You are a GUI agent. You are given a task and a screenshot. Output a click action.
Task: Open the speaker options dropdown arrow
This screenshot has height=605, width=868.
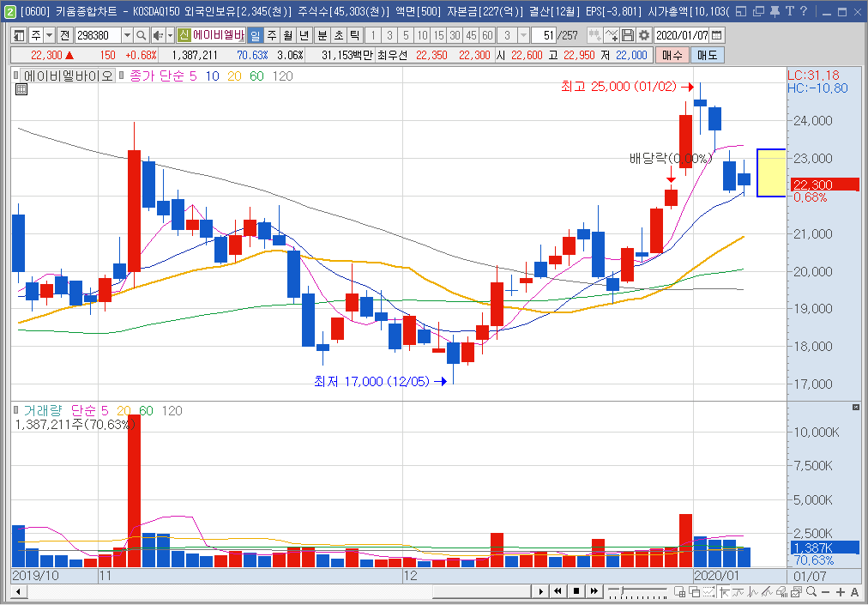(169, 36)
